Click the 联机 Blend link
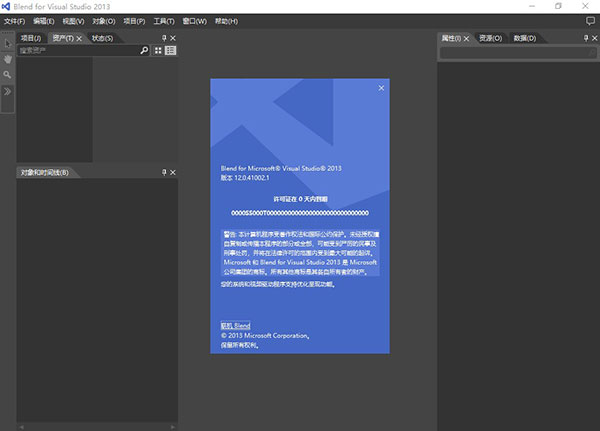Viewport: 600px width, 431px height. pos(235,326)
